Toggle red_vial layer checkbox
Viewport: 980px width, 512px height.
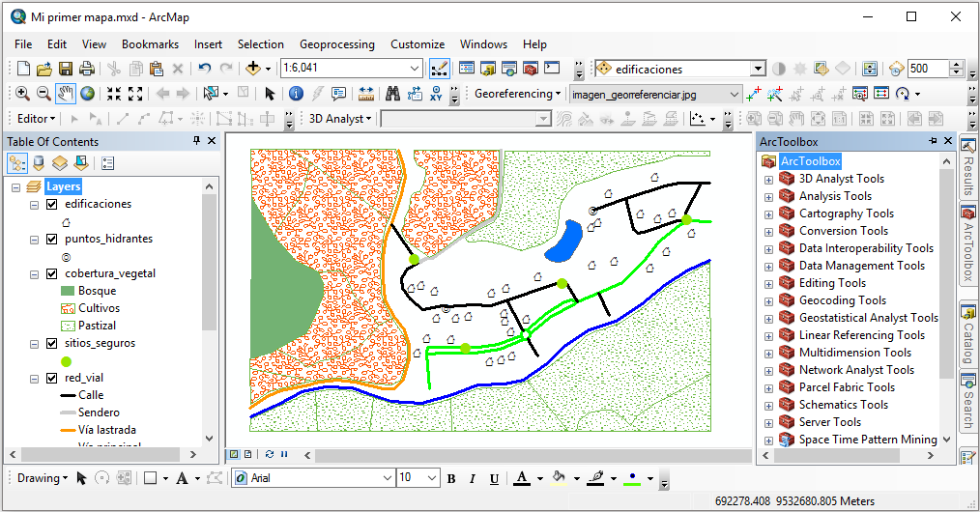coord(52,378)
